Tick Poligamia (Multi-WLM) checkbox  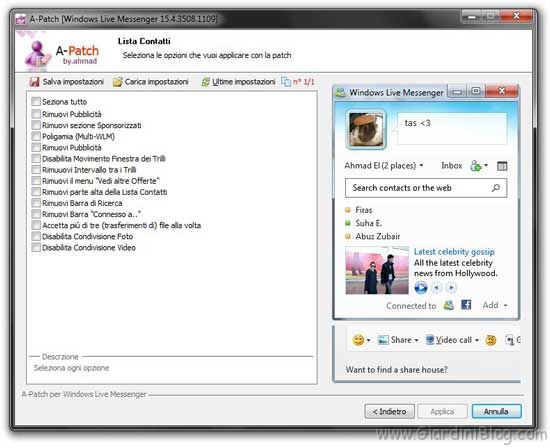(36, 136)
